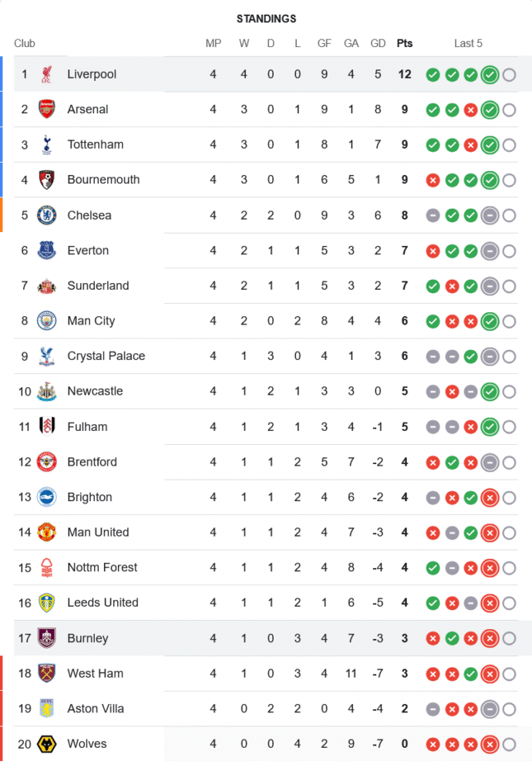Click Liverpool's empty upcoming match circle
The image size is (532, 771).
click(x=510, y=75)
